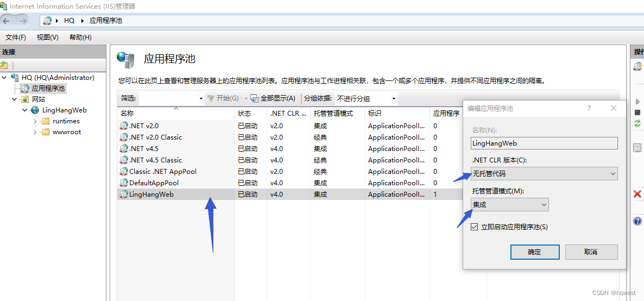Open the 视图(V) menu
Image resolution: width=644 pixels, height=301 pixels.
pyautogui.click(x=48, y=37)
